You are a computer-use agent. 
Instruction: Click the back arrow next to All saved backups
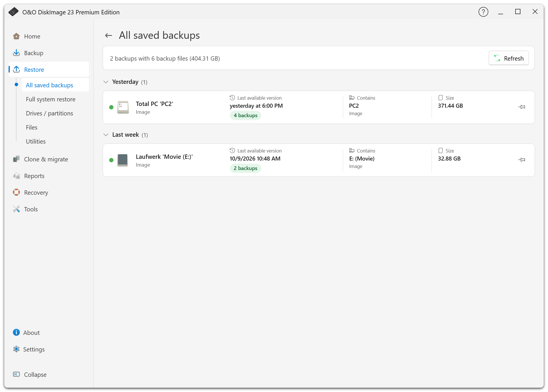(x=109, y=36)
